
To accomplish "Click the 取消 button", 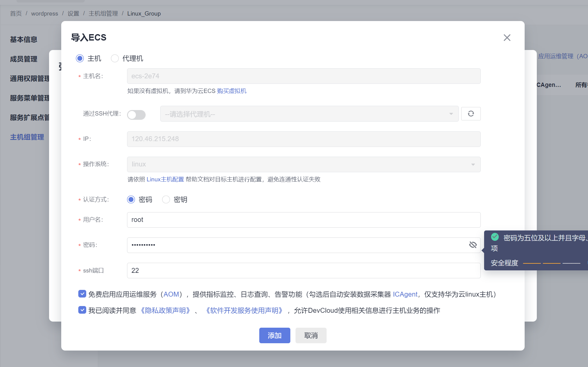I will click(311, 336).
